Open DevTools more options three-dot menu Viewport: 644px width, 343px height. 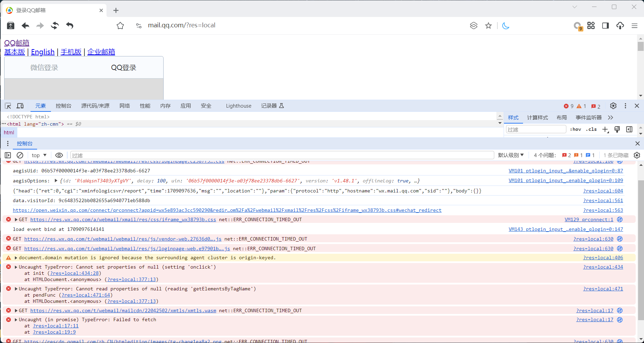[x=625, y=106]
